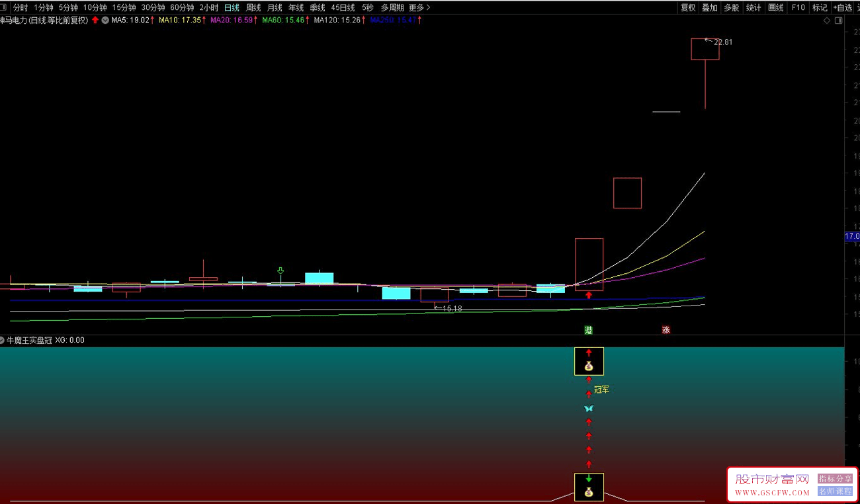Screen dimensions: 860x504
Task: Click the red up-arrow signal below the breakout candle
Action: (x=589, y=295)
